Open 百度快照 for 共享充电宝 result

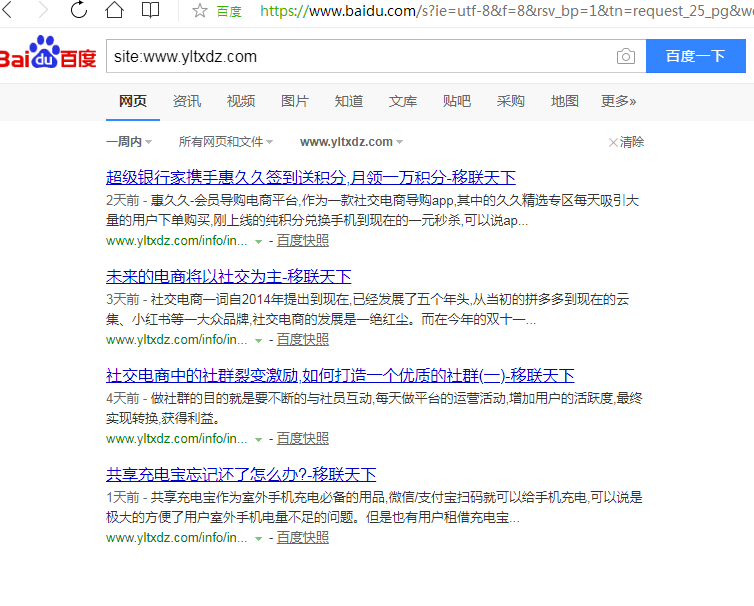coord(302,538)
